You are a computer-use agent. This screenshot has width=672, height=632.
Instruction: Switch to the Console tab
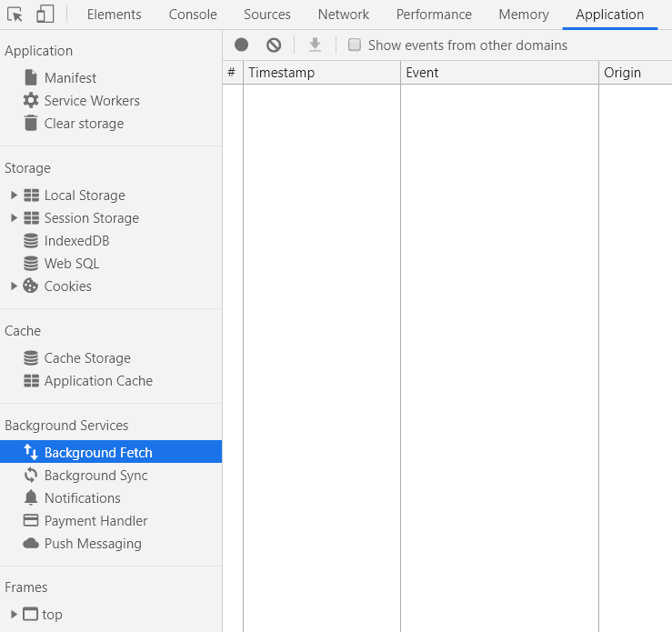(x=193, y=15)
